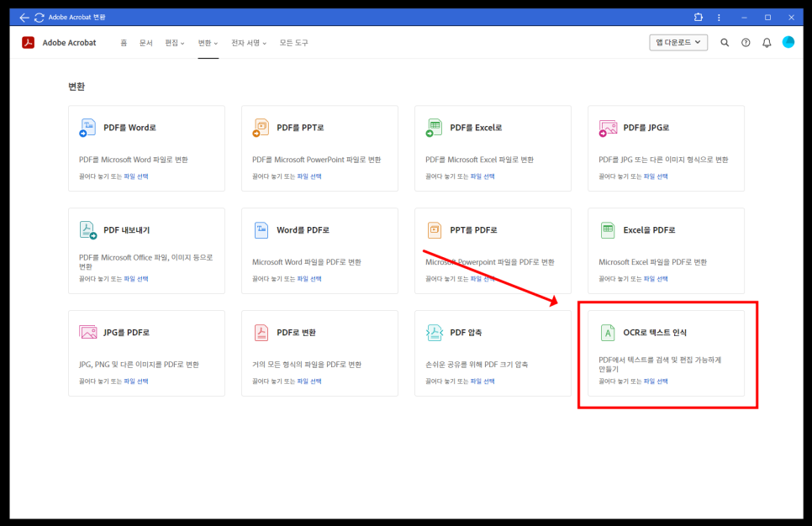Screen dimensions: 812x526
Task: Click the PDF를 Excel로 icon
Action: tap(434, 128)
